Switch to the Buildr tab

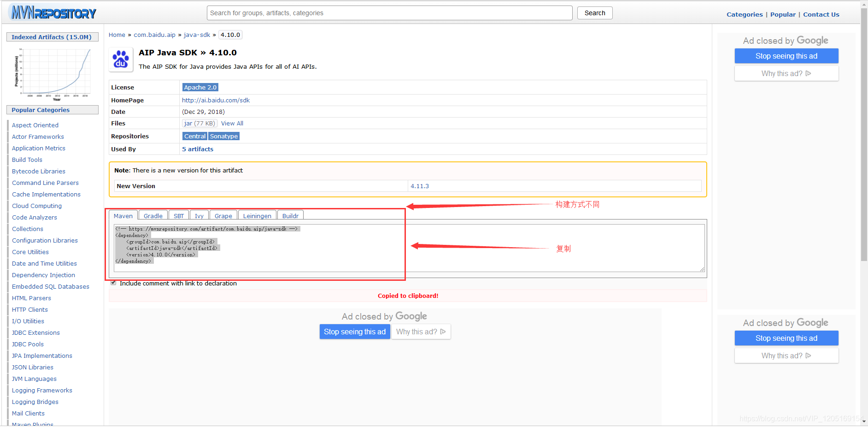point(290,216)
